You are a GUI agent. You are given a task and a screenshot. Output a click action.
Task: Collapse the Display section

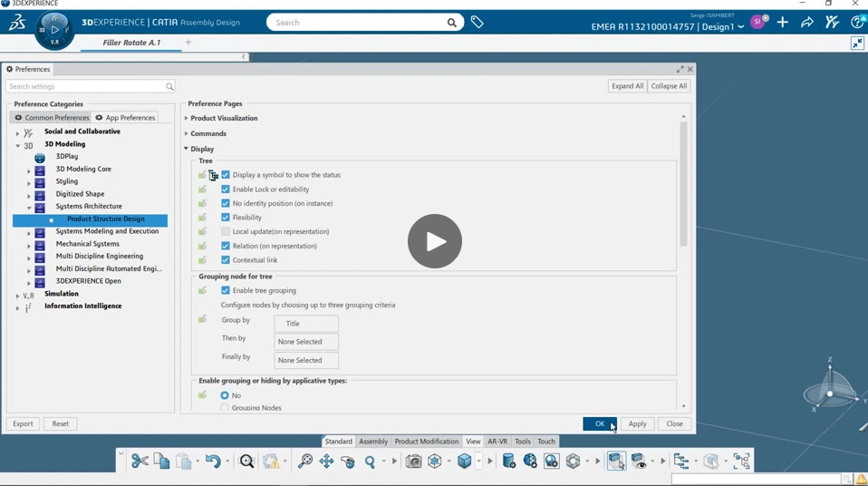[186, 149]
